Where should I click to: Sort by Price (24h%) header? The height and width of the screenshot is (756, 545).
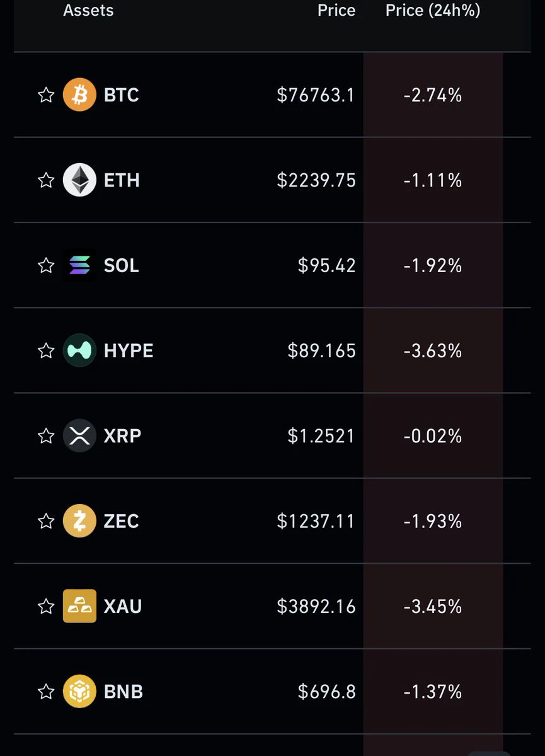point(433,10)
